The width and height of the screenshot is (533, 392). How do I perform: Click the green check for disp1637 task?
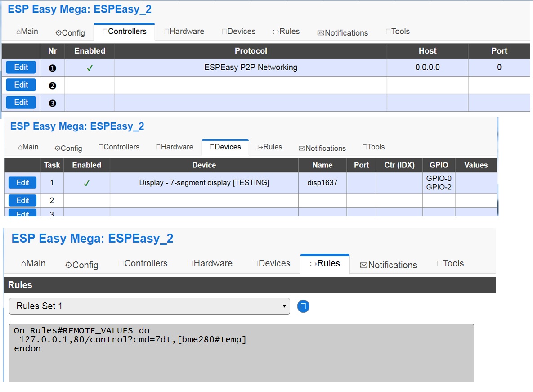pyautogui.click(x=87, y=183)
